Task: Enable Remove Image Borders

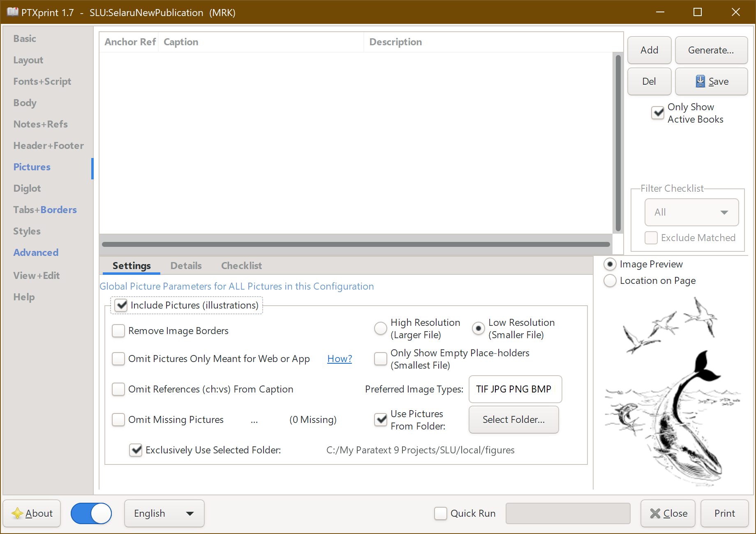Action: (x=118, y=331)
